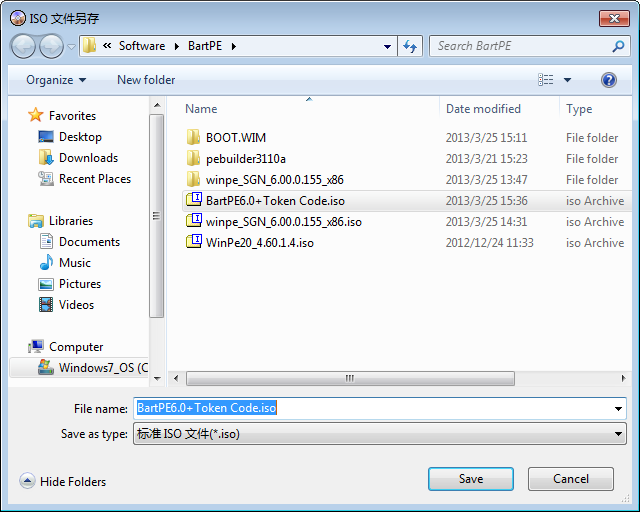Click New folder in toolbar

[x=146, y=80]
